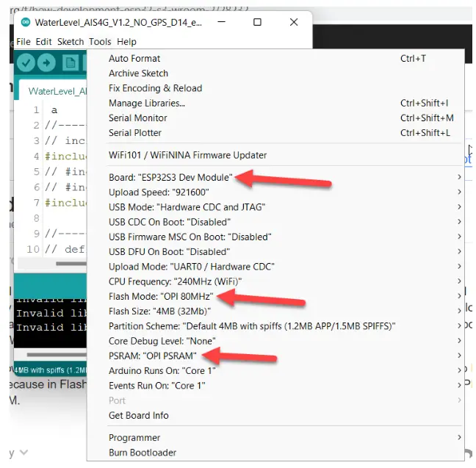Click the Upload arrow toolbar icon

tap(46, 63)
